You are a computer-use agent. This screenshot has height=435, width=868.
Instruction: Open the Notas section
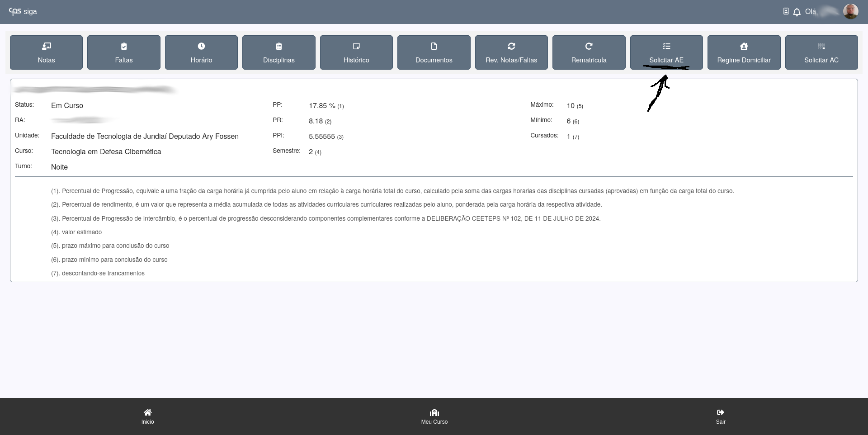(x=46, y=52)
